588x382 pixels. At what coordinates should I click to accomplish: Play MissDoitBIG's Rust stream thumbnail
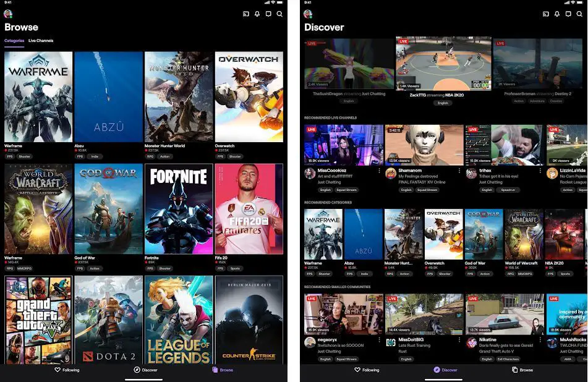(x=424, y=314)
